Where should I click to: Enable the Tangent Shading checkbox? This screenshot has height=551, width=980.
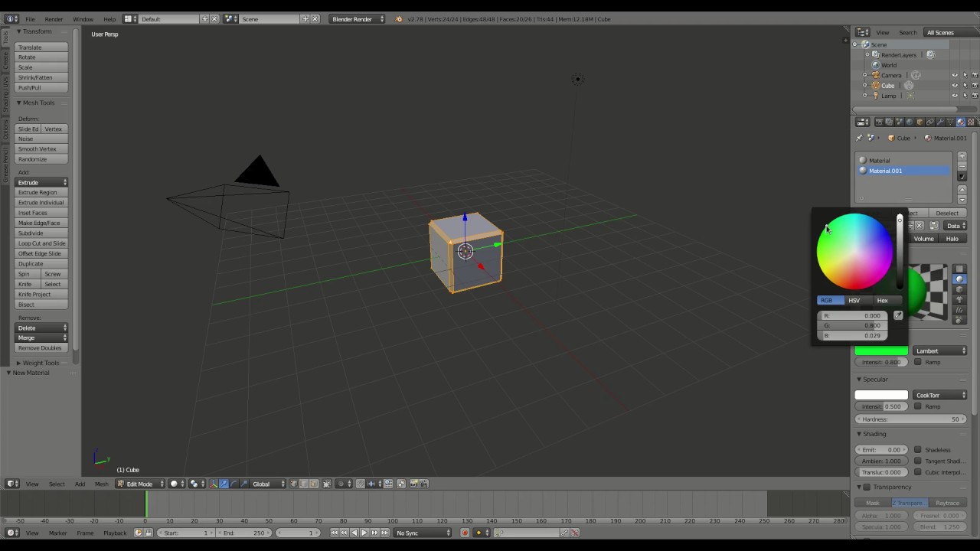click(x=917, y=461)
